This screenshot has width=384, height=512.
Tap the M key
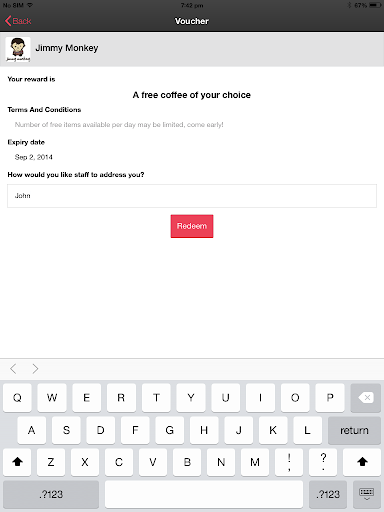pyautogui.click(x=255, y=462)
